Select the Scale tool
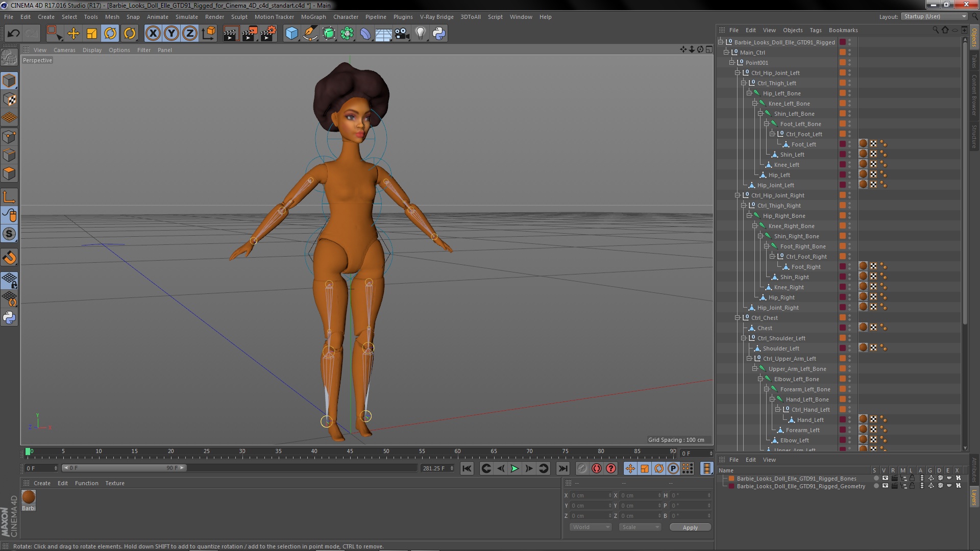Image resolution: width=980 pixels, height=551 pixels. tap(92, 34)
